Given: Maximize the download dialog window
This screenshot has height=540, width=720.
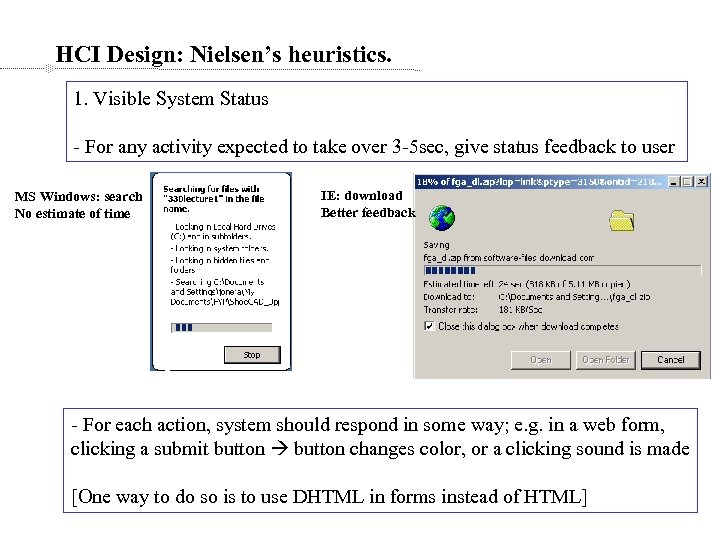Looking at the screenshot, I should coord(687,182).
